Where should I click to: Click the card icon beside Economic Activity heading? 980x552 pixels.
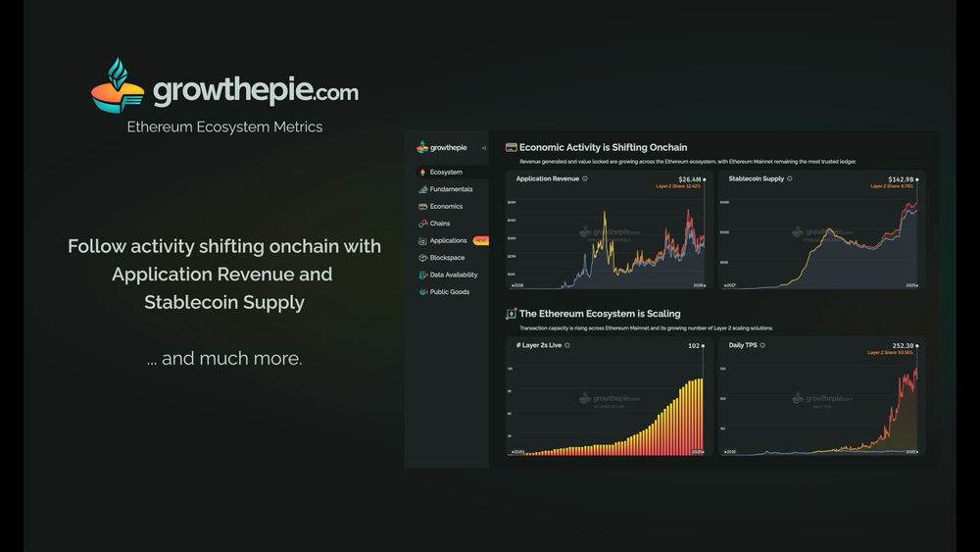point(512,147)
